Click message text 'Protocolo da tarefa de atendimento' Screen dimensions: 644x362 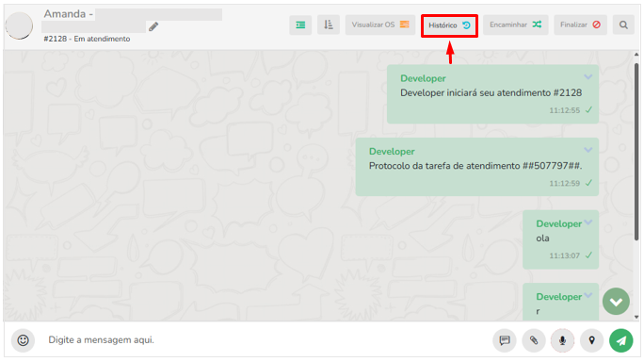444,166
